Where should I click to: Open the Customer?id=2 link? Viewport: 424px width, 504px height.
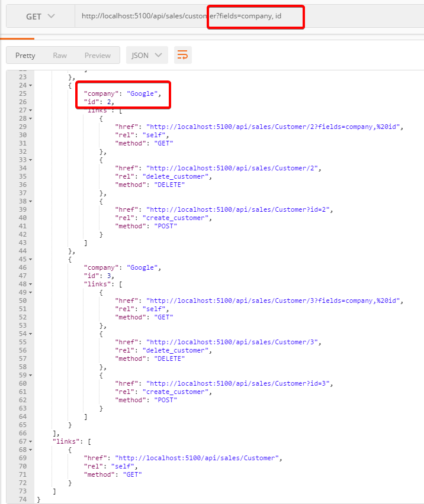[x=237, y=209]
